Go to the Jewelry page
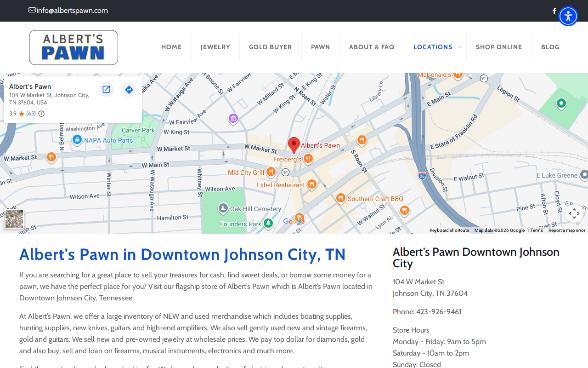Image resolution: width=588 pixels, height=368 pixels. tap(215, 47)
